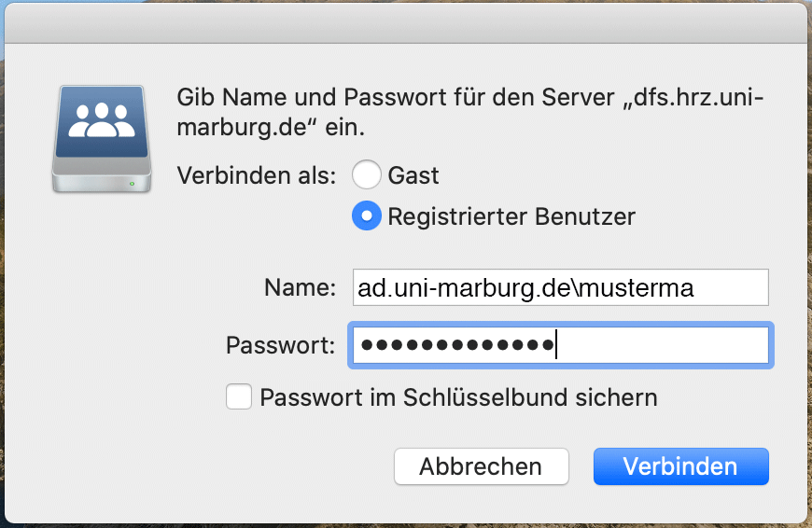Viewport: 812px width, 528px height.
Task: Click the Passwort: field label
Action: 281,345
